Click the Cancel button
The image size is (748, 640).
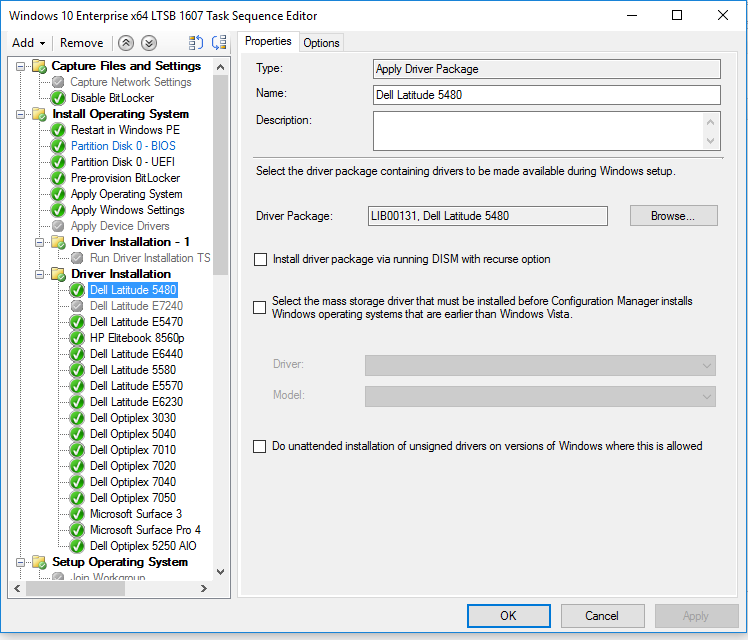tap(603, 616)
